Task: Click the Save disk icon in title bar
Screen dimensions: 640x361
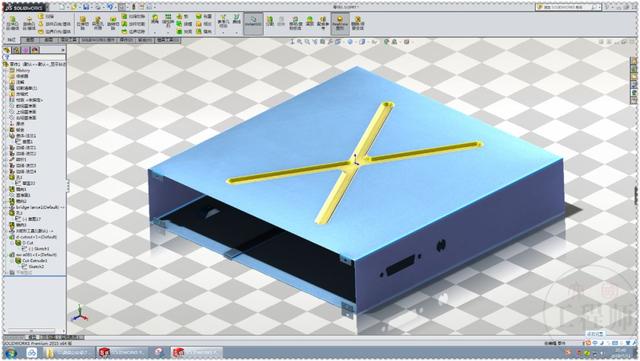Action: 86,7
